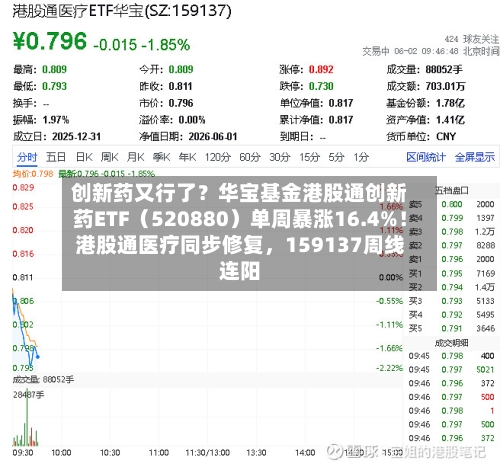Click the 成交明细 panel header
The height and width of the screenshot is (467, 500).
(452, 343)
